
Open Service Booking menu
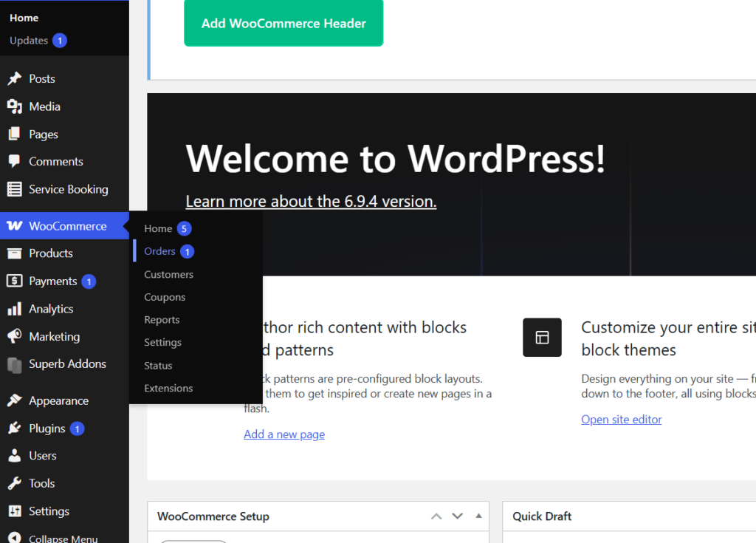(x=65, y=189)
